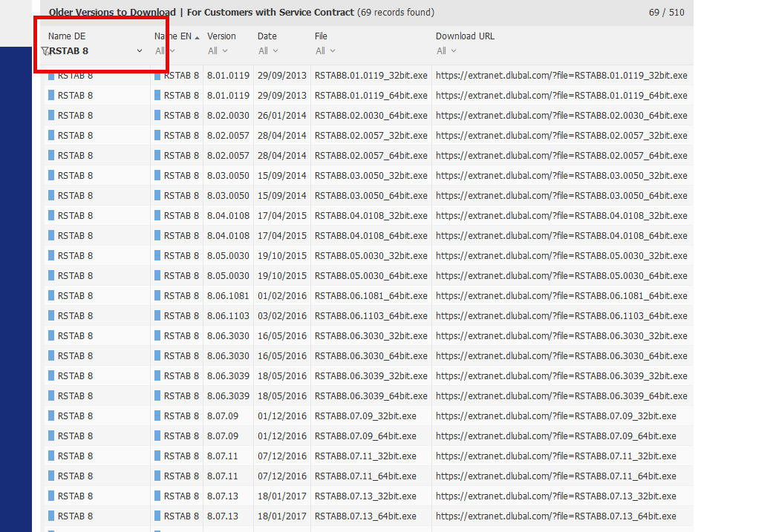Click Name EN blue marker in RSTAB8.02.0057_32bit.exe row
This screenshot has width=773, height=532.
coord(157,136)
